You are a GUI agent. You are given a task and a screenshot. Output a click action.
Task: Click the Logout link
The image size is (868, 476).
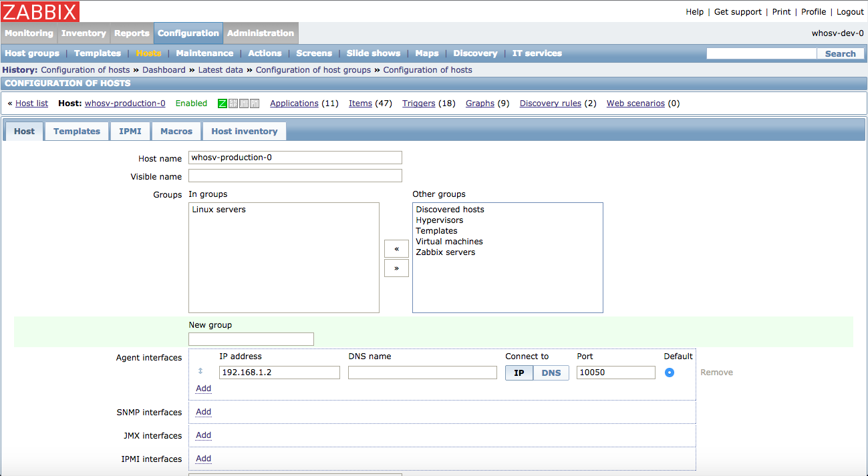[x=850, y=12]
